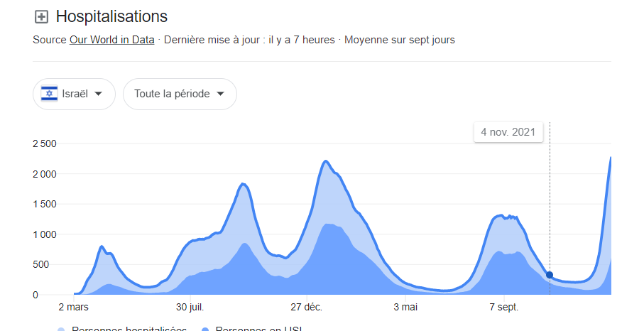The width and height of the screenshot is (644, 331).
Task: Click the plus icon beside Hospitalisations
Action: pos(41,17)
